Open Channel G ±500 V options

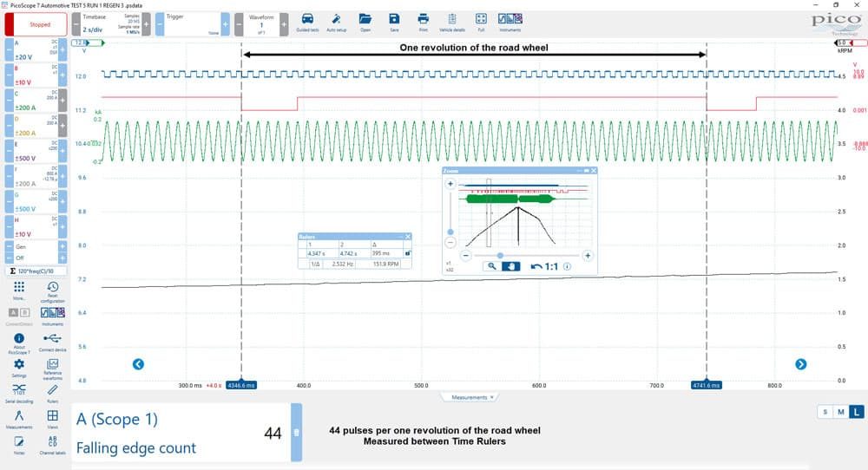pyautogui.click(x=36, y=202)
